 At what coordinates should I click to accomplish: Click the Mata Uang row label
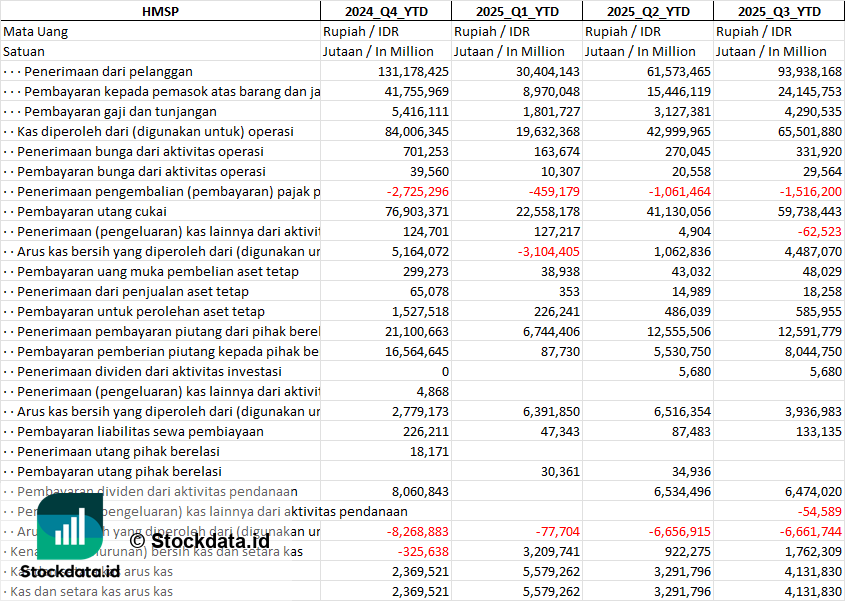36,32
